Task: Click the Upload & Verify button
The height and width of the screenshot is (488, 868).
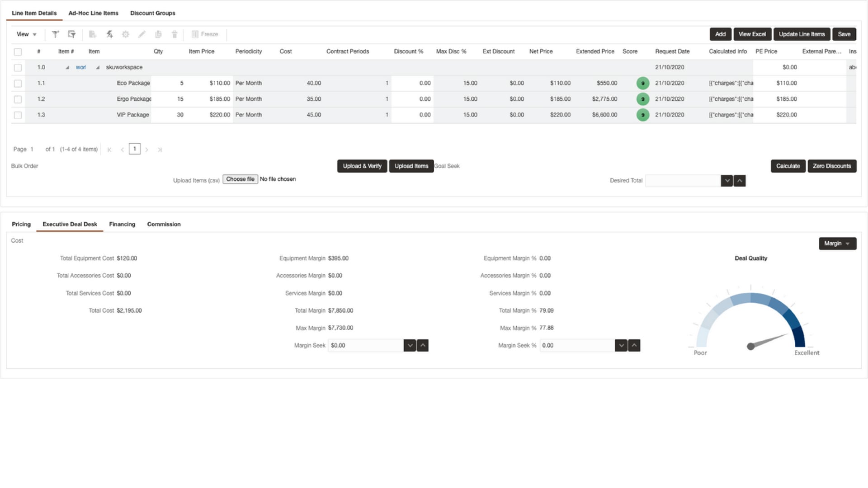Action: click(362, 166)
